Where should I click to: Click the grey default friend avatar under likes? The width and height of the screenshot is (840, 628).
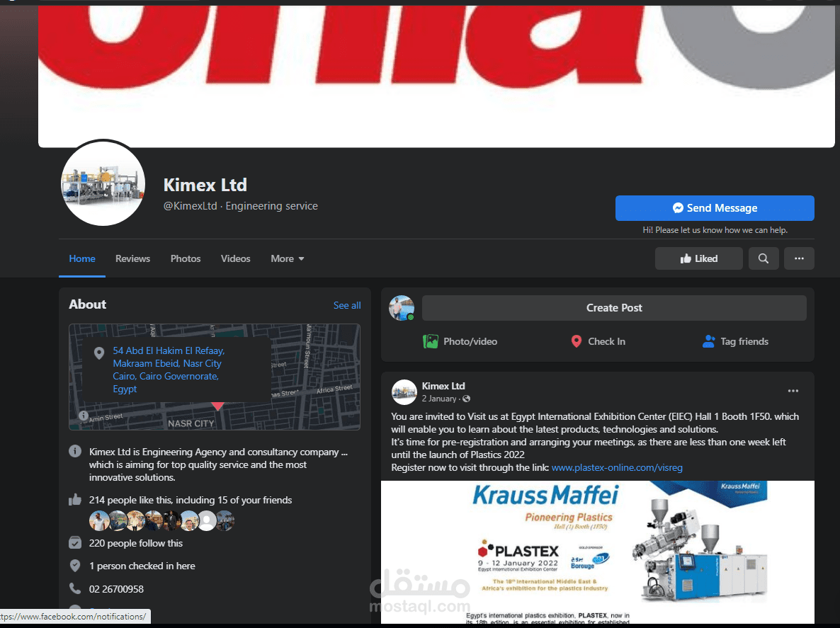208,520
